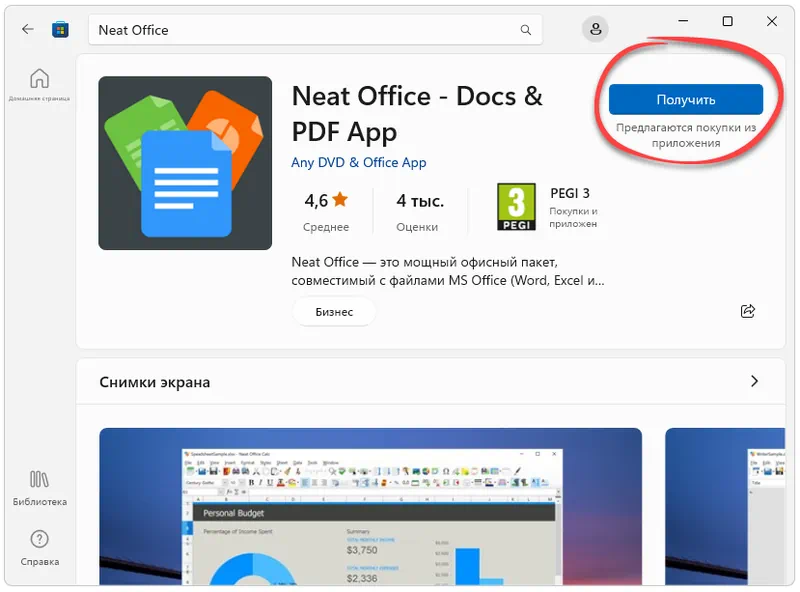800x592 pixels.
Task: Open the user account profile icon
Action: click(x=595, y=29)
